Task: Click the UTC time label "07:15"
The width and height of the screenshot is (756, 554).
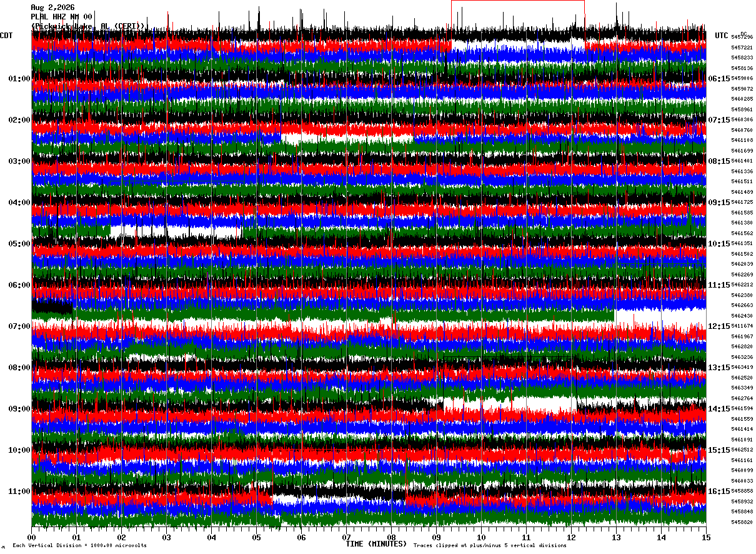Action: 719,120
